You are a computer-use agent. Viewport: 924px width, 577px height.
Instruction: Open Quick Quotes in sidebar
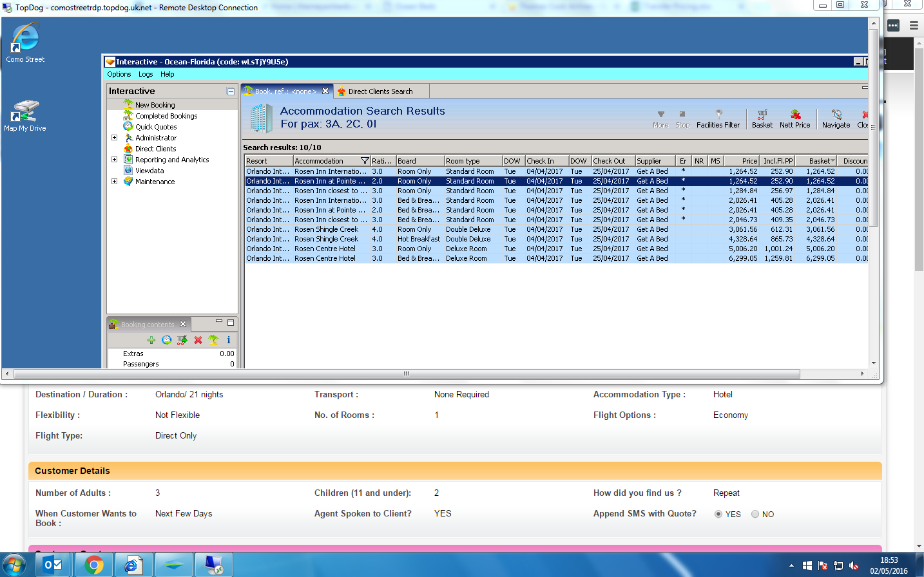tap(156, 127)
